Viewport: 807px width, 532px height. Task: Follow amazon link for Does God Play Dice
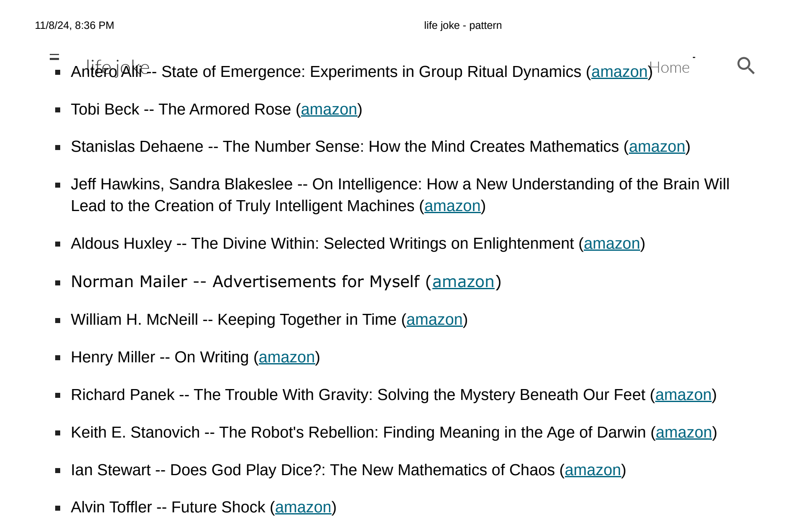point(593,470)
